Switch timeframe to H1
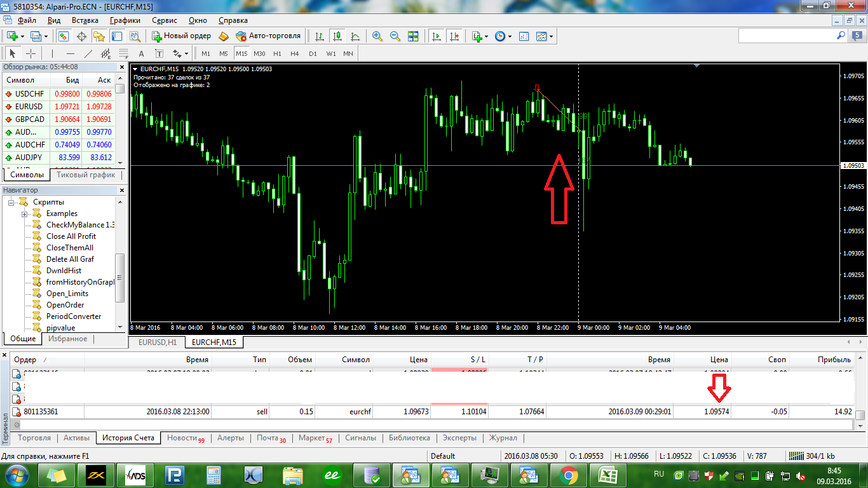 click(x=277, y=53)
